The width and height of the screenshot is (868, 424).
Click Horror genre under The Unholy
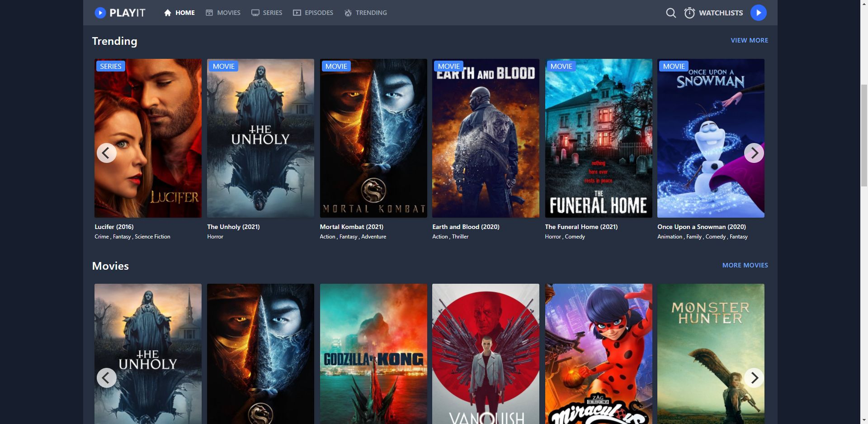215,237
